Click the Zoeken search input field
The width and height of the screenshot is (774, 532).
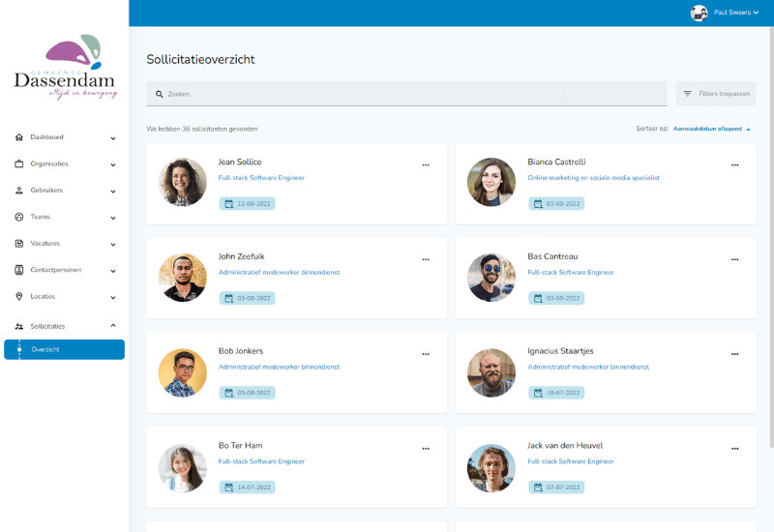tap(406, 94)
